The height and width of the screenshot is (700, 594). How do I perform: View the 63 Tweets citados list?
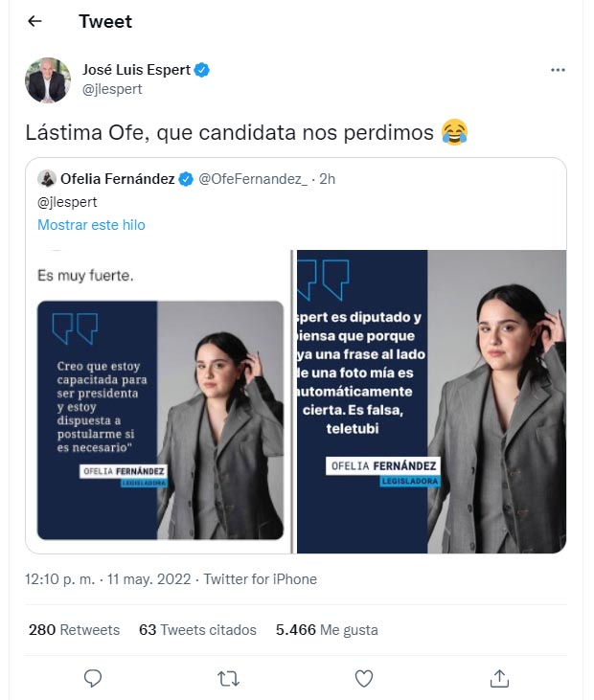coord(197,630)
